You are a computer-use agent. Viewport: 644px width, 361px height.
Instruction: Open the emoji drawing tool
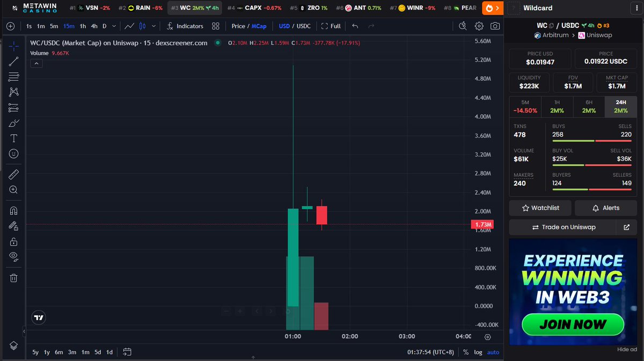14,153
